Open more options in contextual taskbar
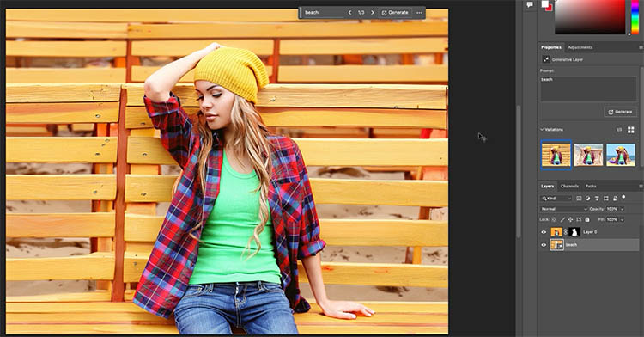This screenshot has width=644, height=337. 419,13
